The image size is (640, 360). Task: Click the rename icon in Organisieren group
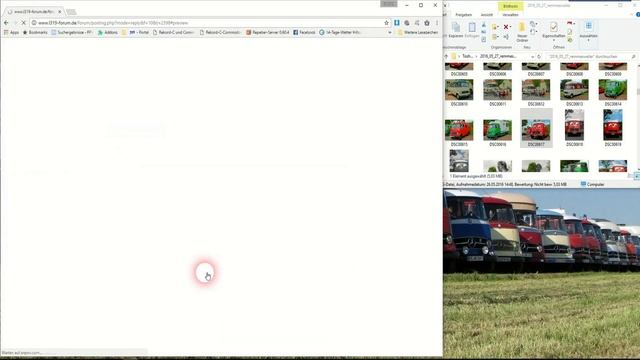tap(506, 37)
